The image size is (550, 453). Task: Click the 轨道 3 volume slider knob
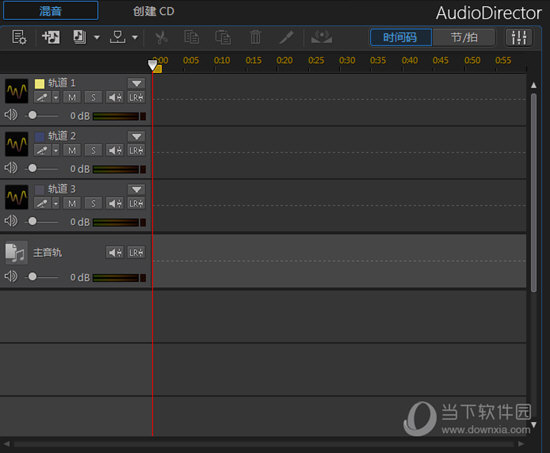pos(32,221)
